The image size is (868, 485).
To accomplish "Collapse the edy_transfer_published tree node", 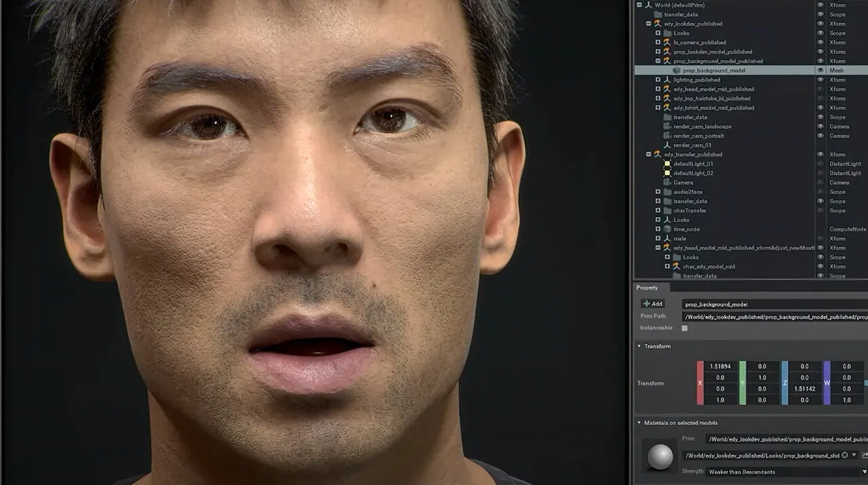I will click(x=649, y=155).
